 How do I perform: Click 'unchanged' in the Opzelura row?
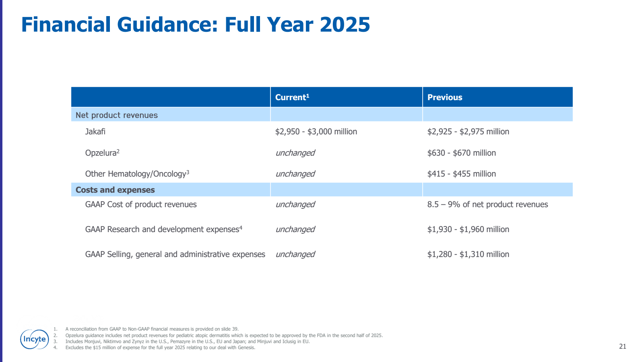point(295,153)
